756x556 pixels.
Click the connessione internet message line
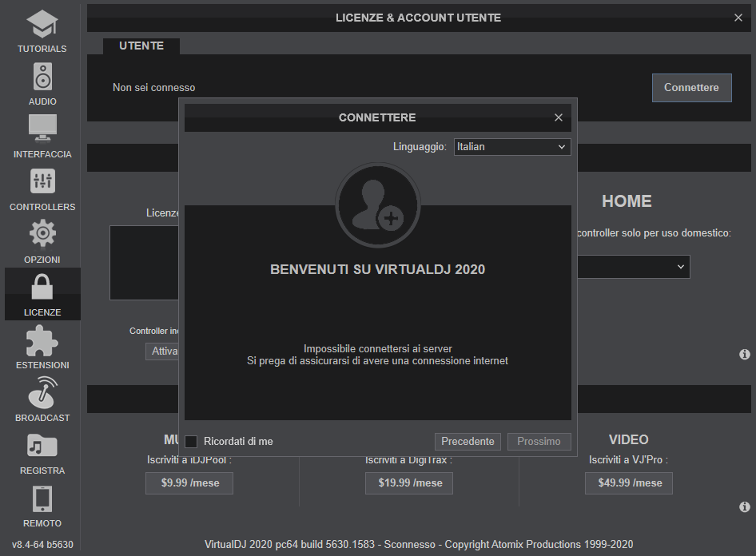pyautogui.click(x=377, y=361)
